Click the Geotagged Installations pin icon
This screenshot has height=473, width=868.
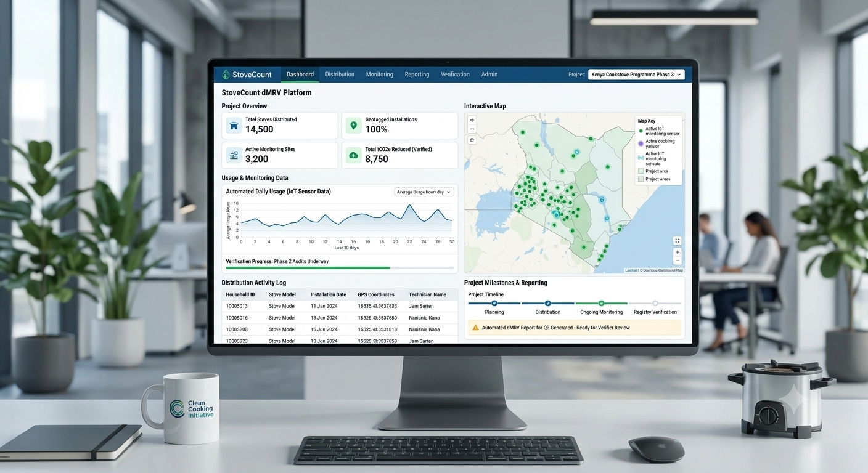[353, 125]
